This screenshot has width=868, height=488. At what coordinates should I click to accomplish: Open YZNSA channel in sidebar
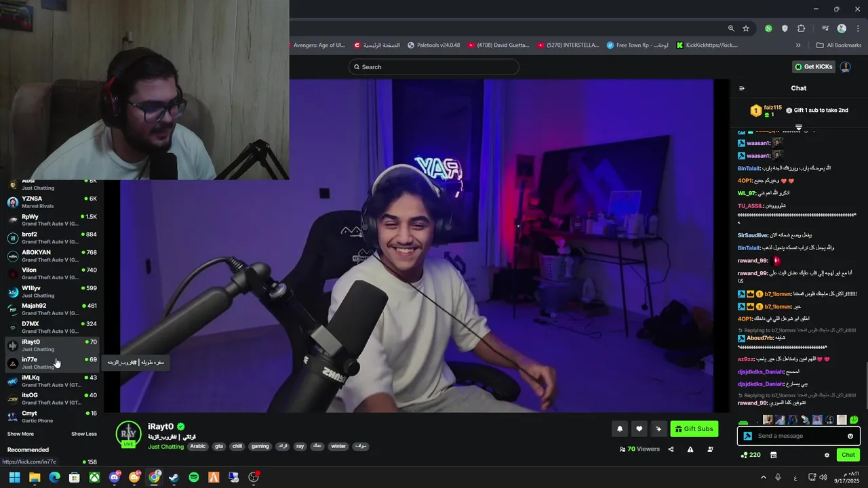52,202
